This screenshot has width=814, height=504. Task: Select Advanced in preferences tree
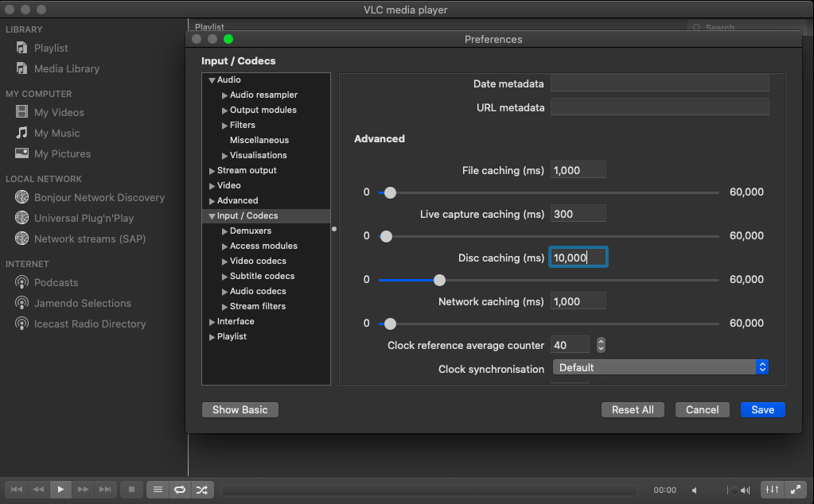click(237, 200)
